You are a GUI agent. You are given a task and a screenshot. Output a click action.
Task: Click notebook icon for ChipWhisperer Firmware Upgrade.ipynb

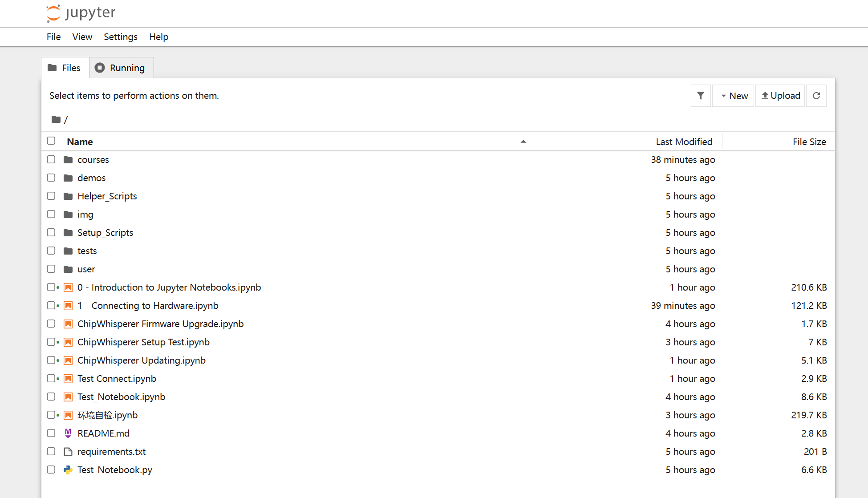(68, 324)
